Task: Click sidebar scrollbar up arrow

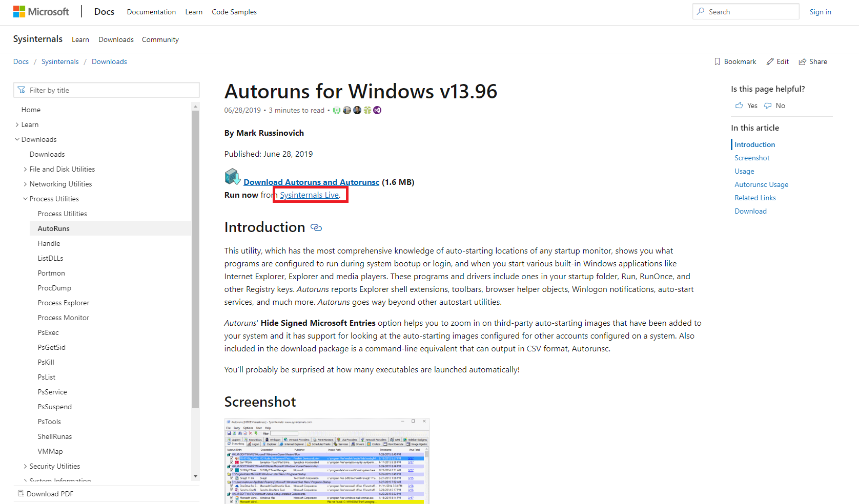Action: (195, 107)
